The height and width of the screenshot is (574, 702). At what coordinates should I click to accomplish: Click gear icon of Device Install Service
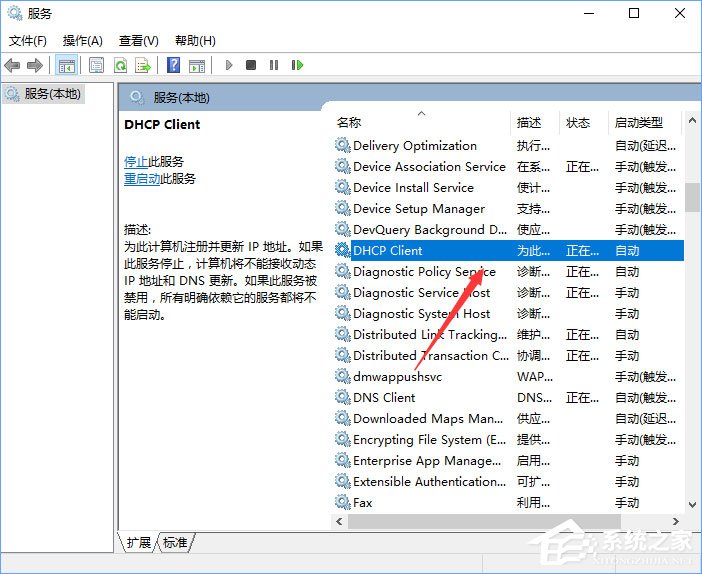(x=342, y=187)
